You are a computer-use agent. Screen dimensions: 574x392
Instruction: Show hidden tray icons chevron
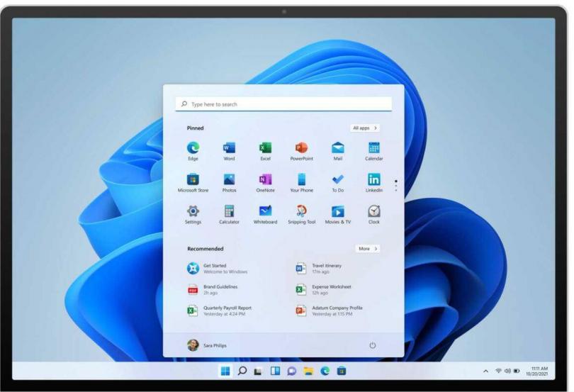pyautogui.click(x=486, y=371)
